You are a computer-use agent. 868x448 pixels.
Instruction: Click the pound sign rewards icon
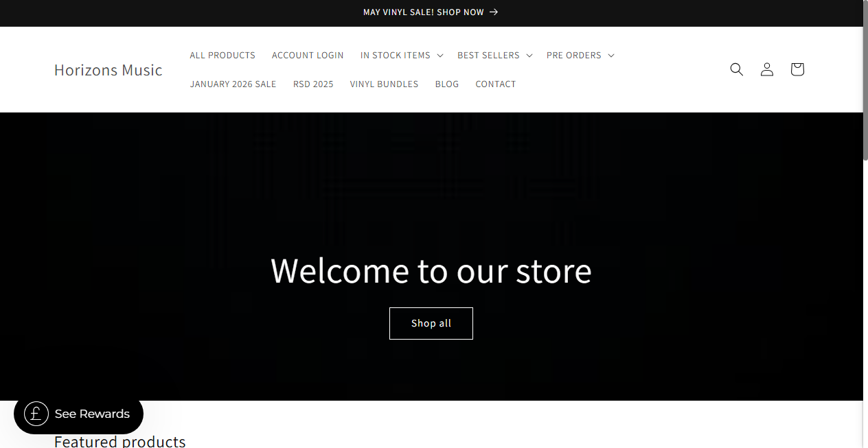click(36, 414)
